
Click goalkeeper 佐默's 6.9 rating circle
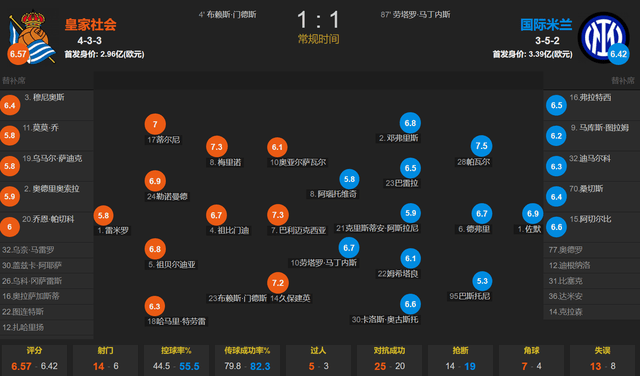pos(532,214)
